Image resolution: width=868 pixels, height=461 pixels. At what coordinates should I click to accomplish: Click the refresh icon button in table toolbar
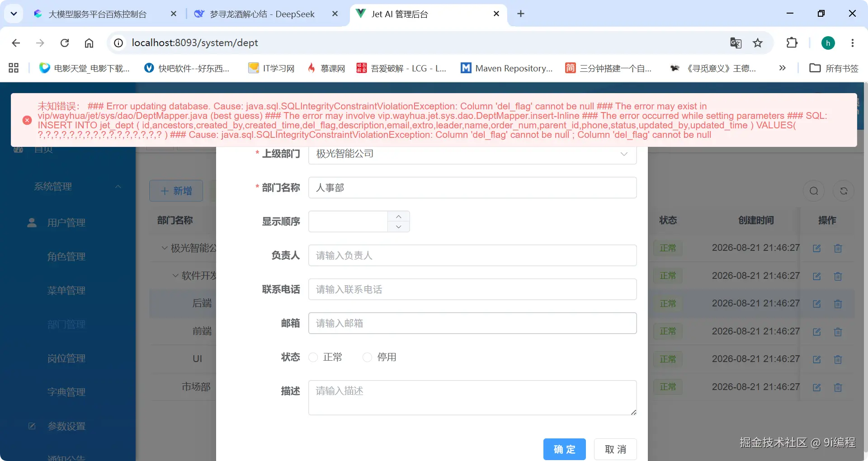click(844, 191)
